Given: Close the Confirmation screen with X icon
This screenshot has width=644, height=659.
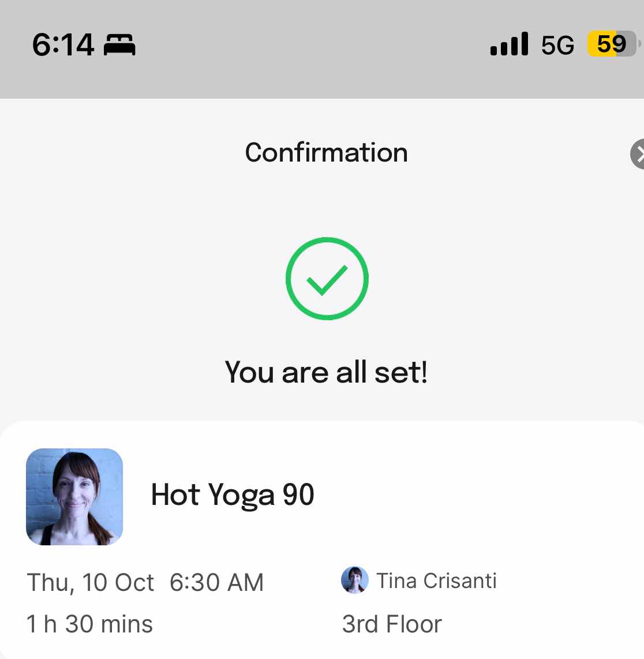Looking at the screenshot, I should click(638, 154).
